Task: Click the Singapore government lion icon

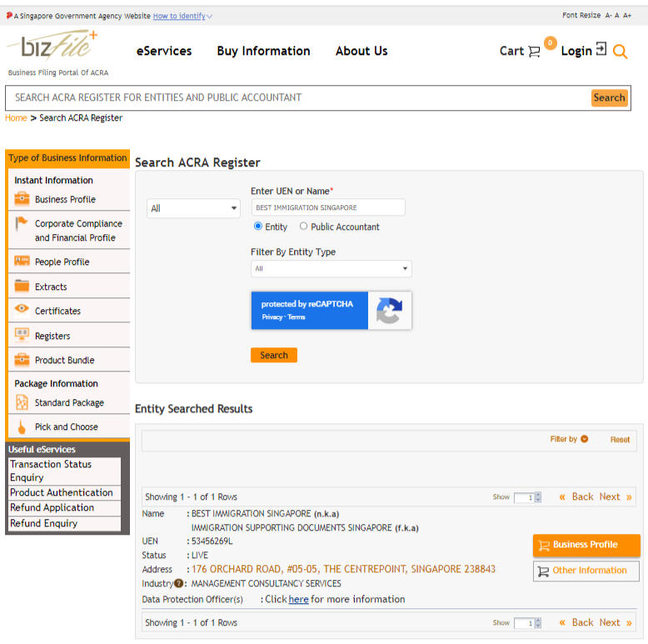Action: tap(9, 15)
